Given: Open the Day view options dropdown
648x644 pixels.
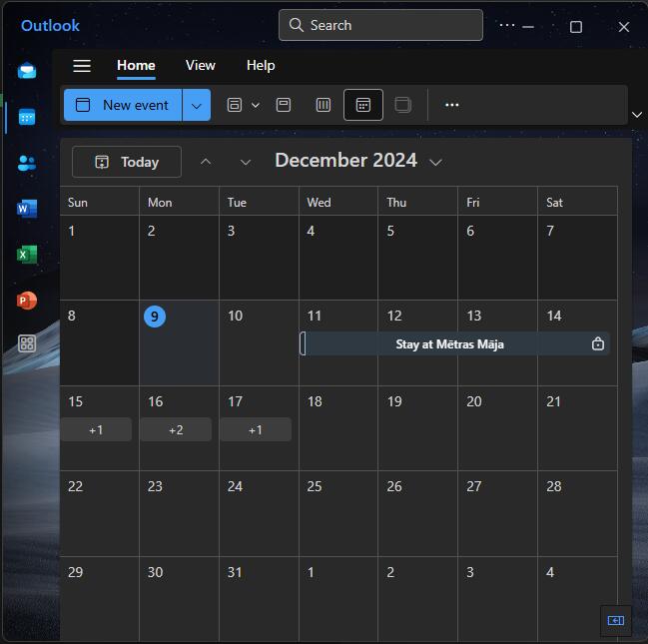Looking at the screenshot, I should click(x=256, y=105).
